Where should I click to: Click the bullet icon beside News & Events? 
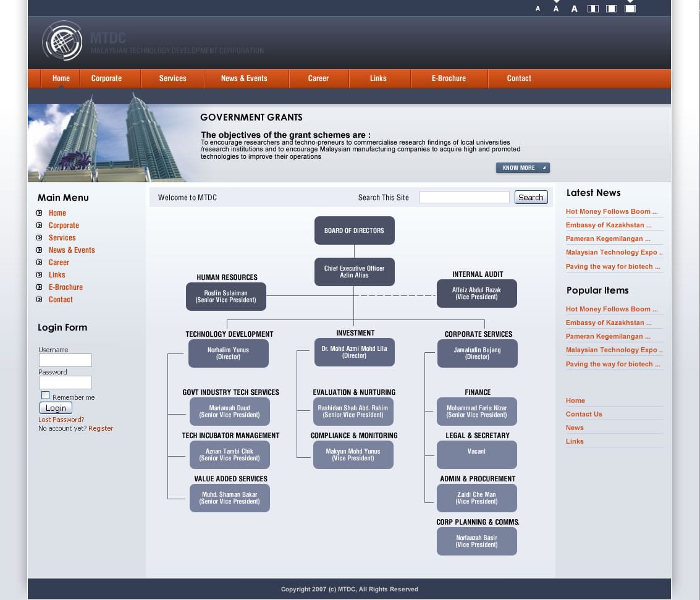click(x=40, y=250)
